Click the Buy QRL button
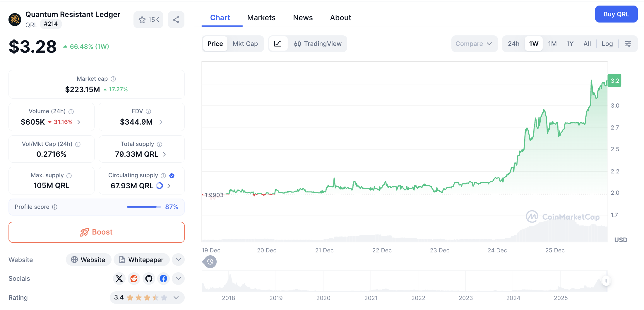This screenshot has width=644, height=310. (616, 14)
